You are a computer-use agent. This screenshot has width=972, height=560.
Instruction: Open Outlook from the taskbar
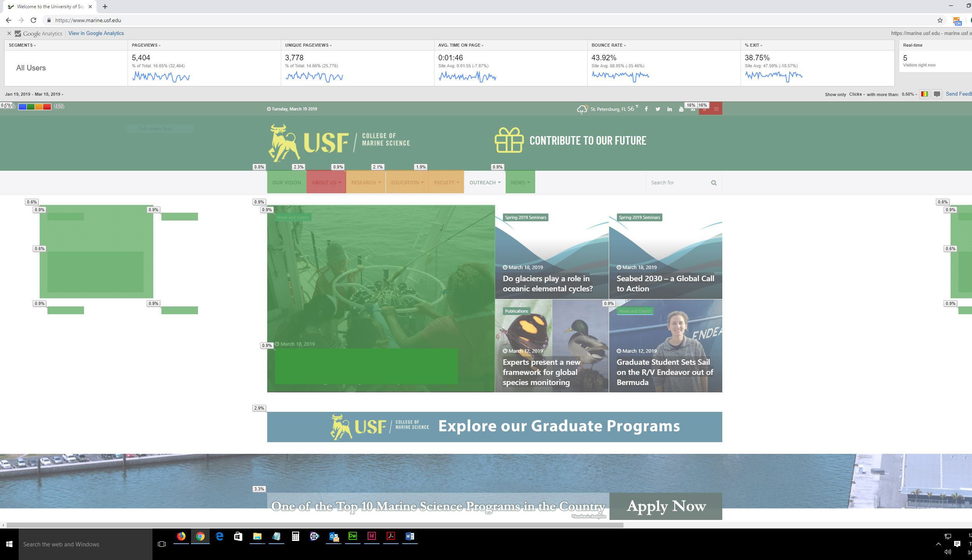tap(334, 537)
